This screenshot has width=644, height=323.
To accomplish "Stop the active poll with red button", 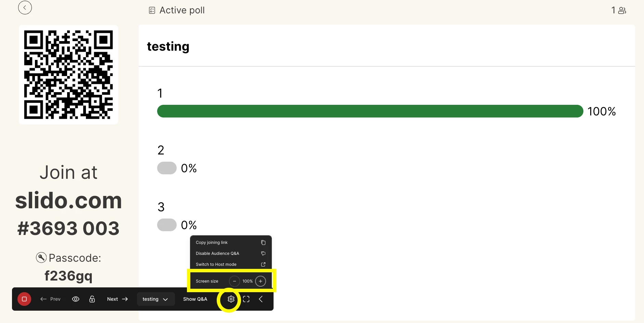I will click(24, 299).
